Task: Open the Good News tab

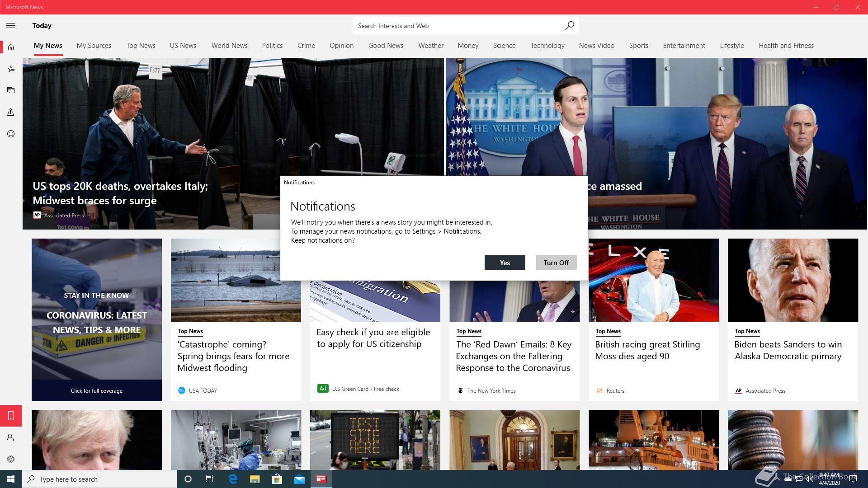Action: tap(386, 46)
